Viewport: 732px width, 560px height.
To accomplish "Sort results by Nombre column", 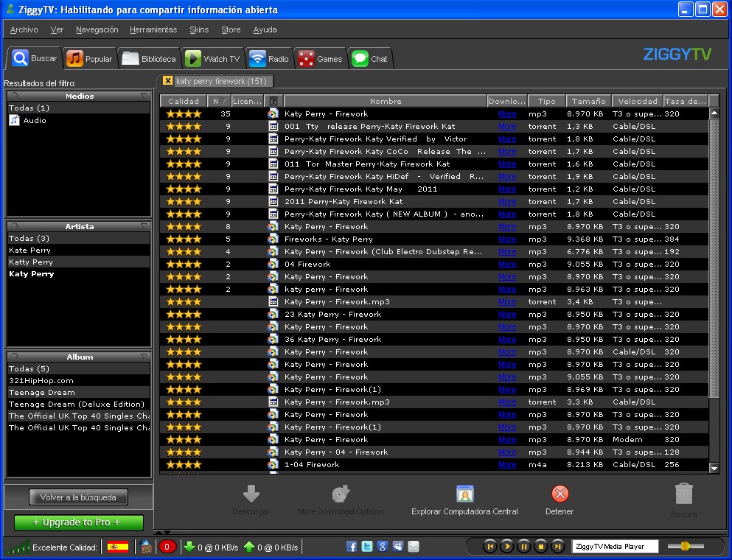I will pyautogui.click(x=385, y=101).
